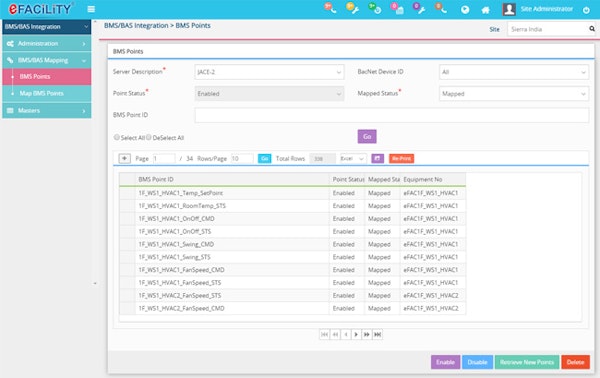Click the Disable button
Image resolution: width=600 pixels, height=378 pixels.
(x=477, y=362)
